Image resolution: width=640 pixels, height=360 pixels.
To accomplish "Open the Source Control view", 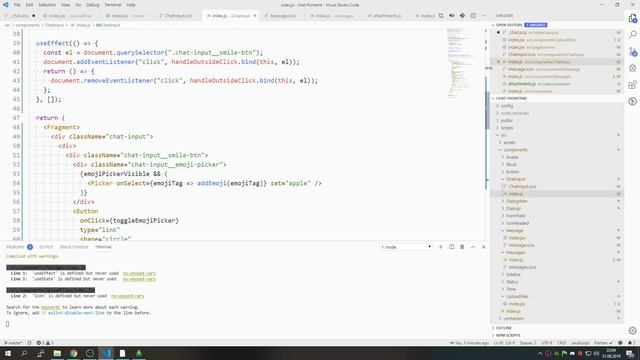I will (x=633, y=51).
